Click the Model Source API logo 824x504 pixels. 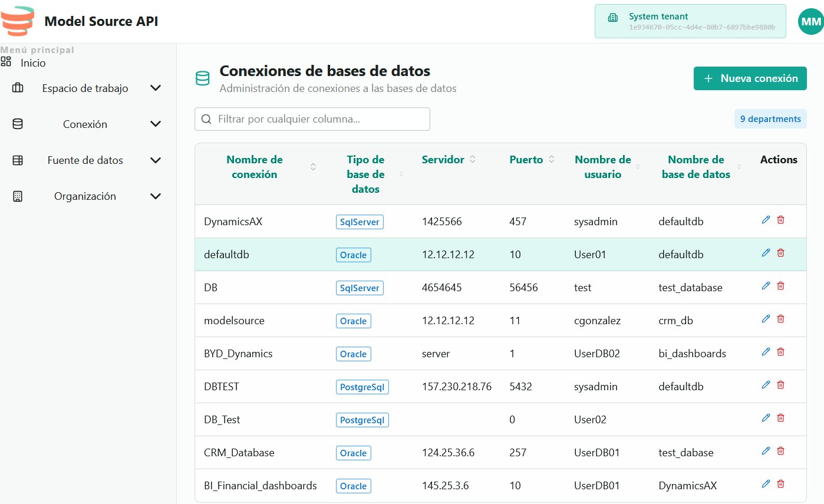[x=17, y=22]
